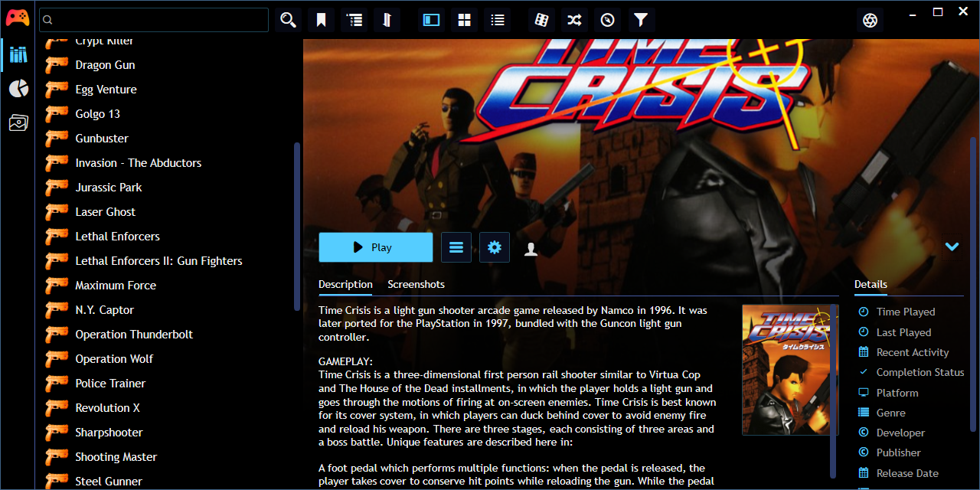Select Operation Thunderbolt in the game list
This screenshot has height=490, width=980.
click(134, 335)
